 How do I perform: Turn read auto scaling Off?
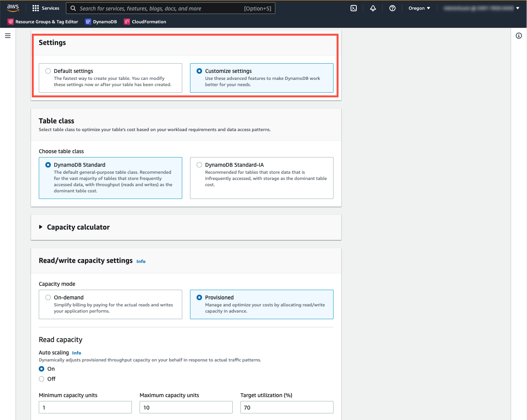click(41, 379)
